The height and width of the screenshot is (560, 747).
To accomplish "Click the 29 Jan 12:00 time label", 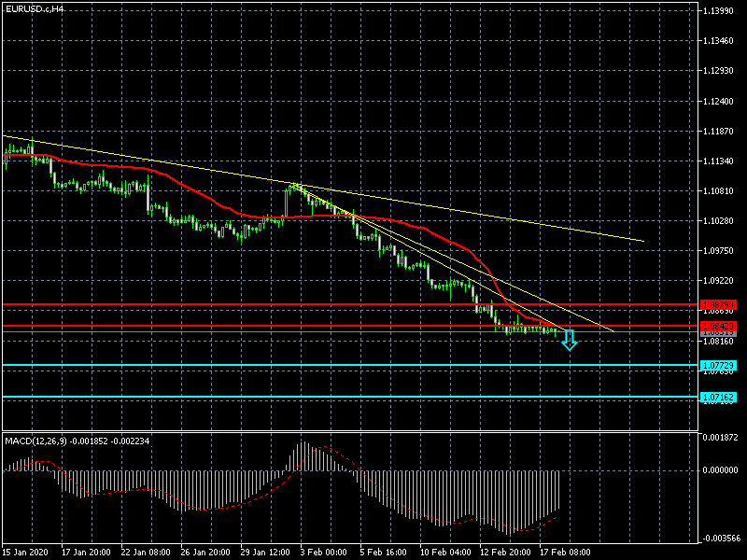I will (x=264, y=552).
